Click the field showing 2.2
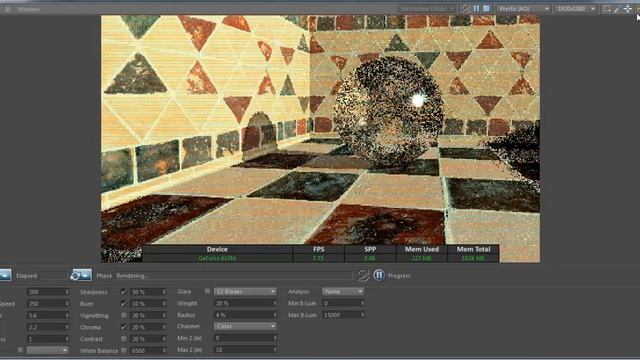 click(x=48, y=327)
